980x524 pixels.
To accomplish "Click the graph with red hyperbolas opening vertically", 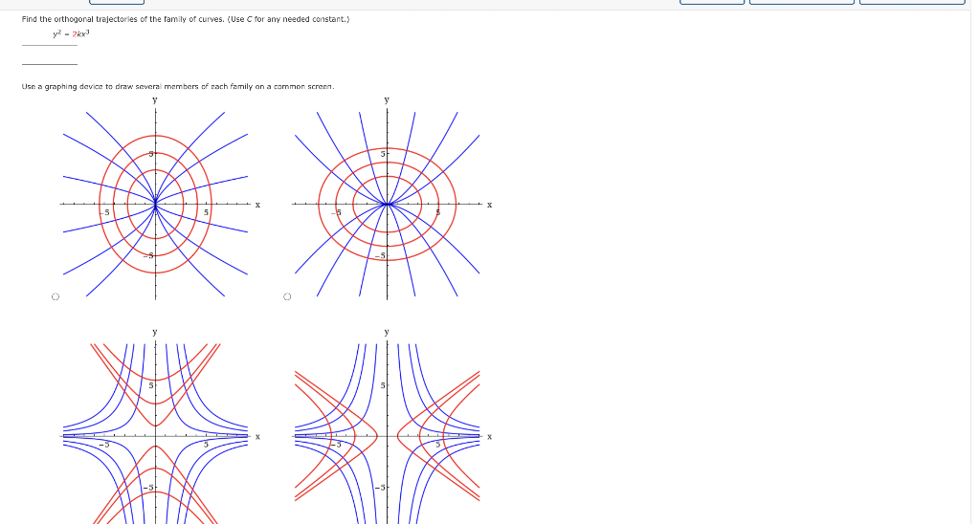I will [160, 426].
